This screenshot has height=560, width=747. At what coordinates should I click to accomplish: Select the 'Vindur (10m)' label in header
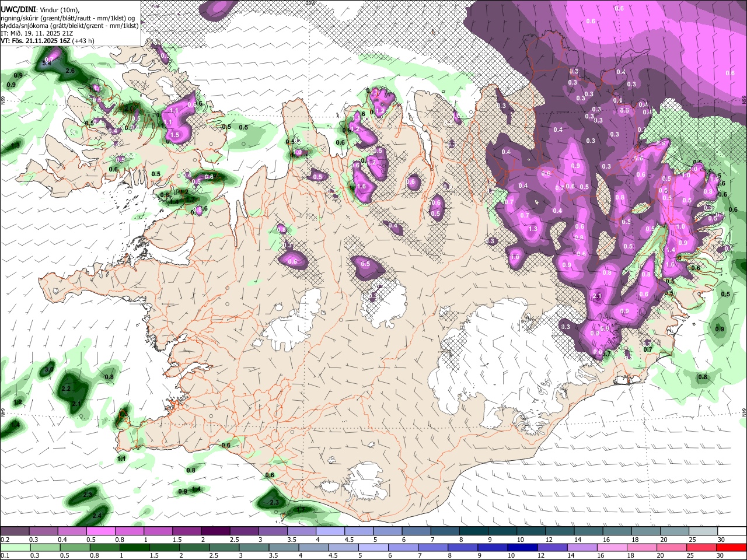pyautogui.click(x=59, y=10)
